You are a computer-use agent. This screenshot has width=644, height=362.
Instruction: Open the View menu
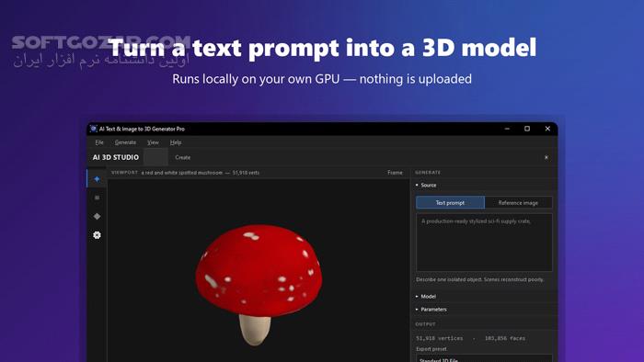point(153,142)
